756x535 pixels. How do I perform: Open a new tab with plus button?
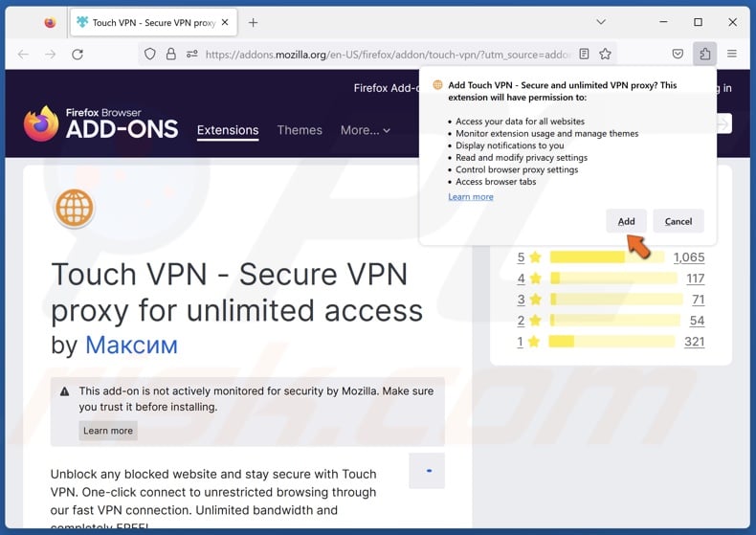pyautogui.click(x=254, y=22)
